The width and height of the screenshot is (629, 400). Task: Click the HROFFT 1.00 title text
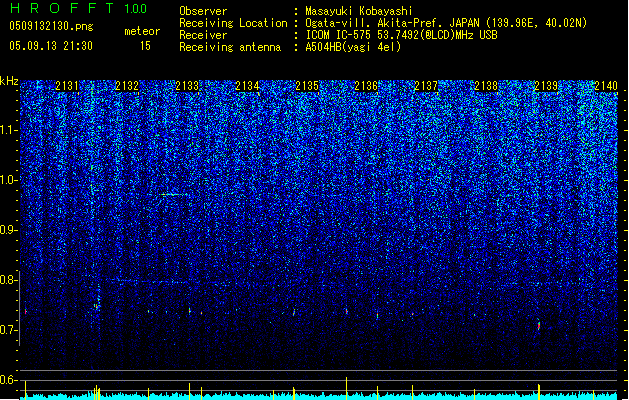point(78,8)
